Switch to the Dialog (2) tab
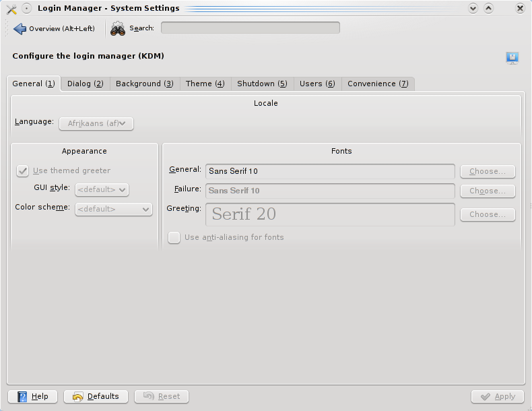Screen dimensions: 532x411 [x=85, y=84]
